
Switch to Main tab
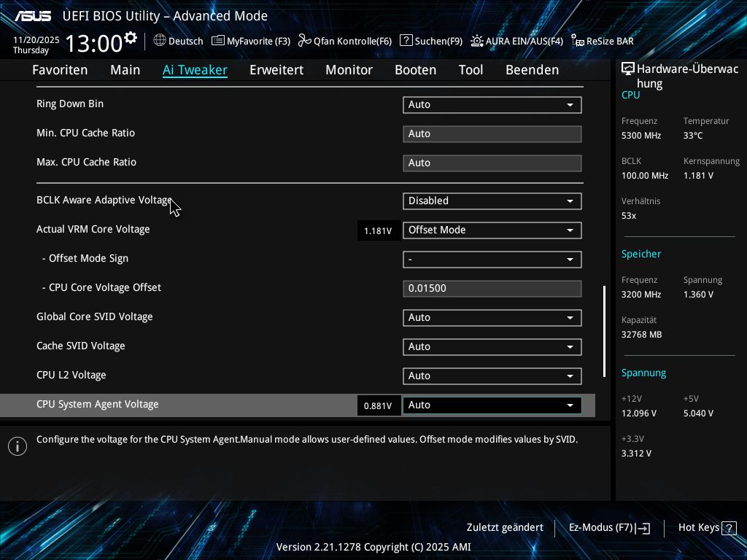click(125, 70)
